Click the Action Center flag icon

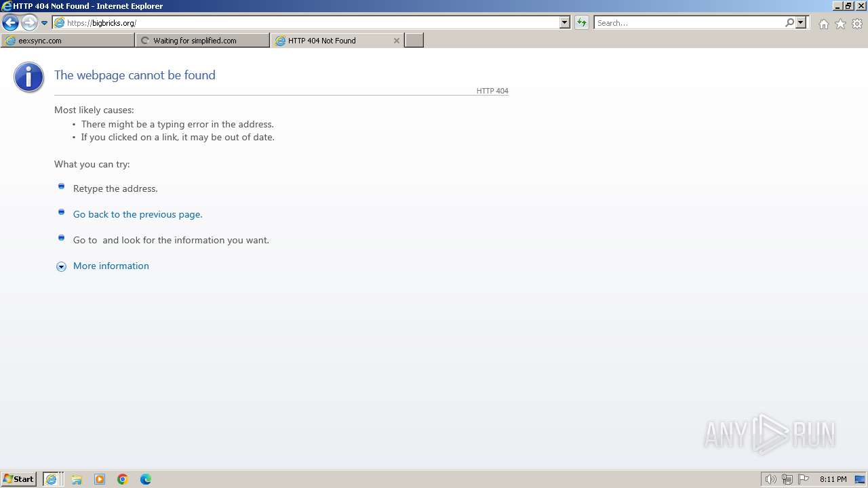click(804, 479)
